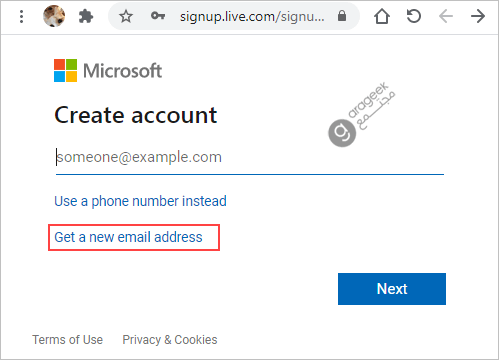The image size is (499, 360).
Task: Go to the browser home page
Action: [x=382, y=16]
